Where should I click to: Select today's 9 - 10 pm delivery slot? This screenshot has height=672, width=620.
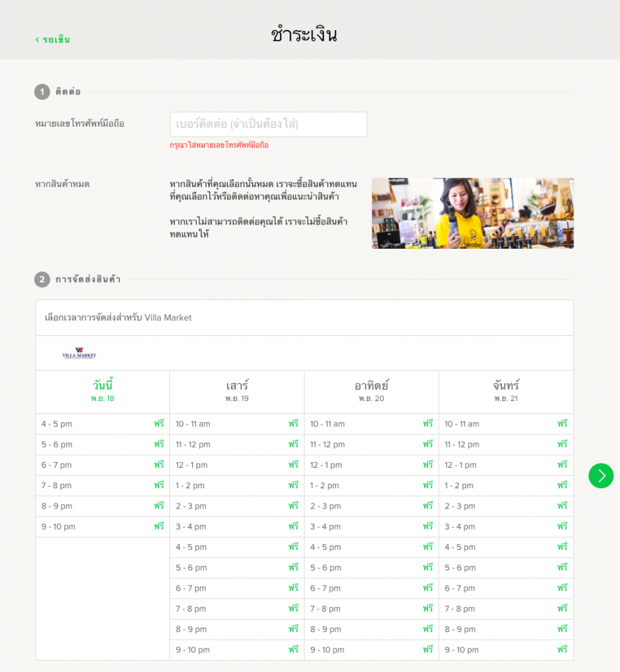(102, 526)
